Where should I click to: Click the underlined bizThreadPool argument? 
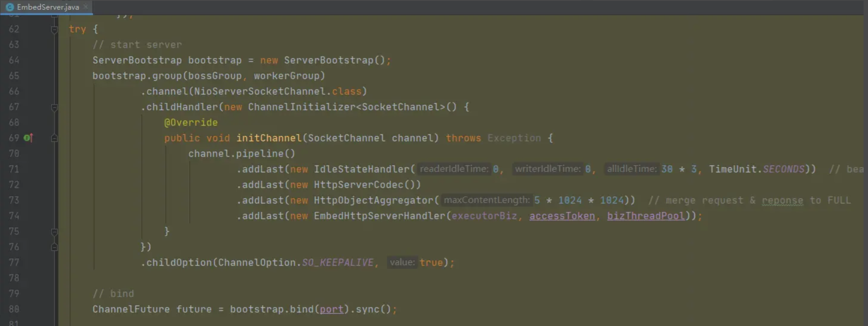click(646, 216)
